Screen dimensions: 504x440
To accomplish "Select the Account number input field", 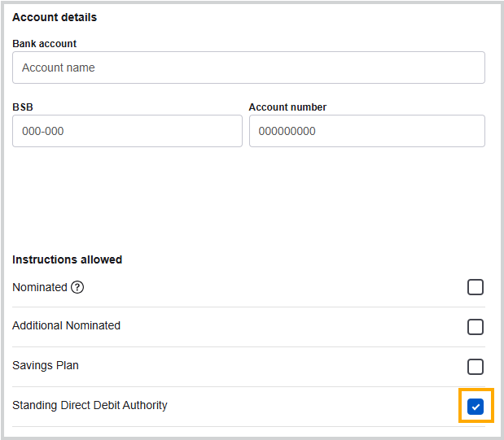I will coord(366,131).
